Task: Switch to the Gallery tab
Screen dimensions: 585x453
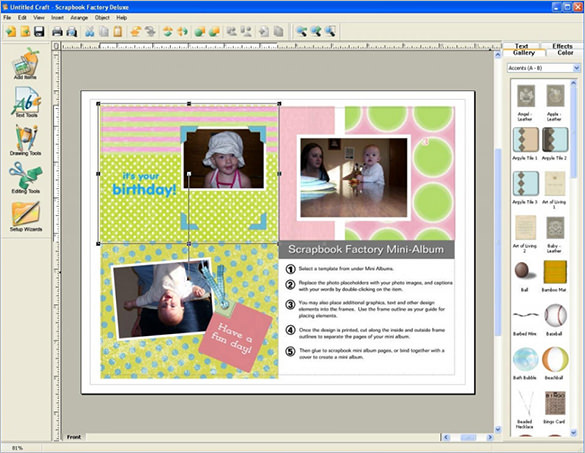Action: (x=524, y=53)
